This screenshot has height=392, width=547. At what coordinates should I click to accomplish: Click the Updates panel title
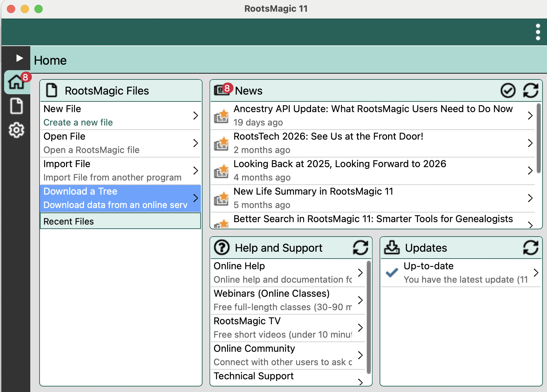pyautogui.click(x=426, y=248)
